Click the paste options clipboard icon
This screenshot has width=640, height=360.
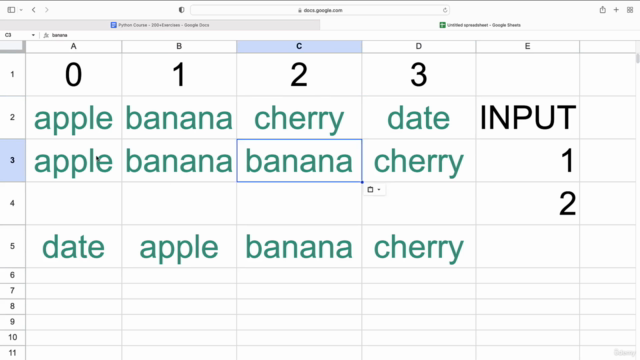click(370, 189)
